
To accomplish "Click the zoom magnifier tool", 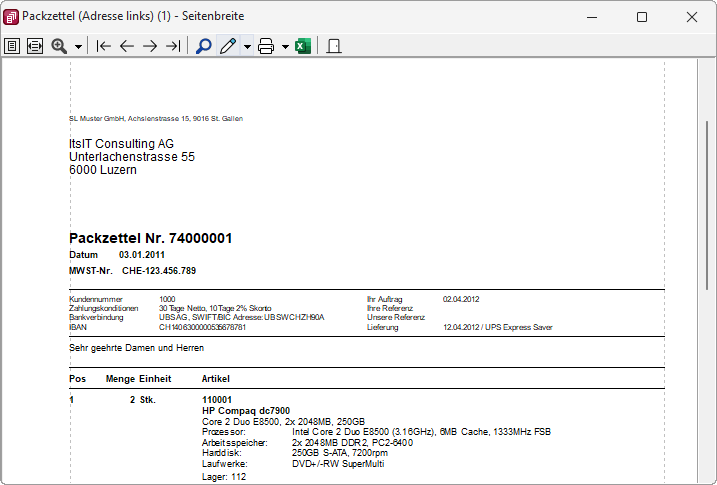I will click(x=59, y=46).
